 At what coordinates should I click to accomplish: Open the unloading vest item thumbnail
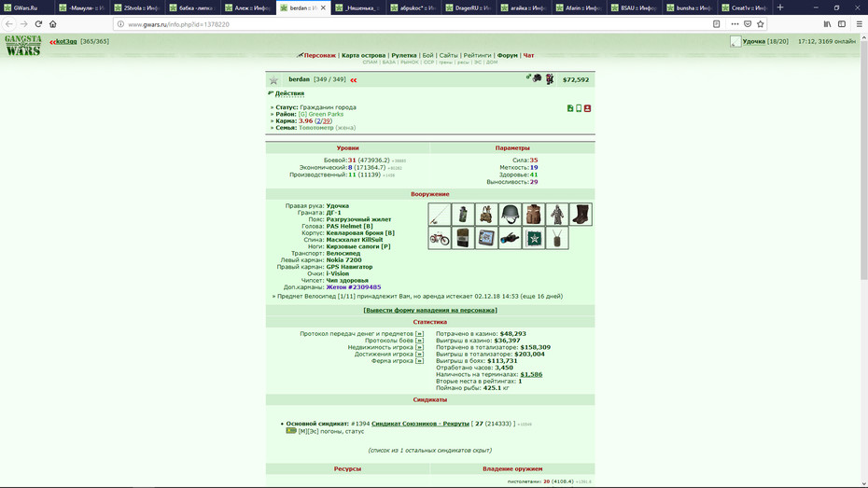tap(486, 214)
